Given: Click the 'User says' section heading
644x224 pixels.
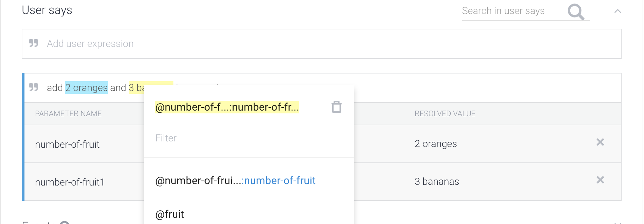Looking at the screenshot, I should [x=47, y=10].
